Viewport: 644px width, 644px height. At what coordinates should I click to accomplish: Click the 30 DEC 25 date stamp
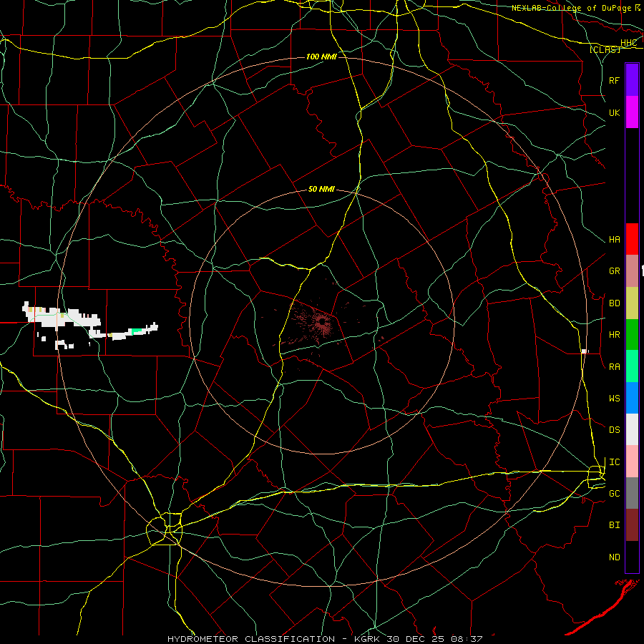[416, 639]
